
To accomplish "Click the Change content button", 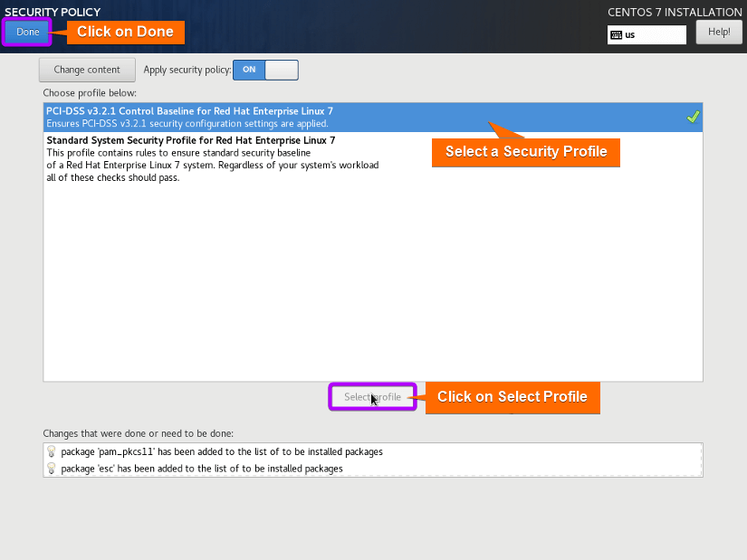I will click(x=87, y=70).
